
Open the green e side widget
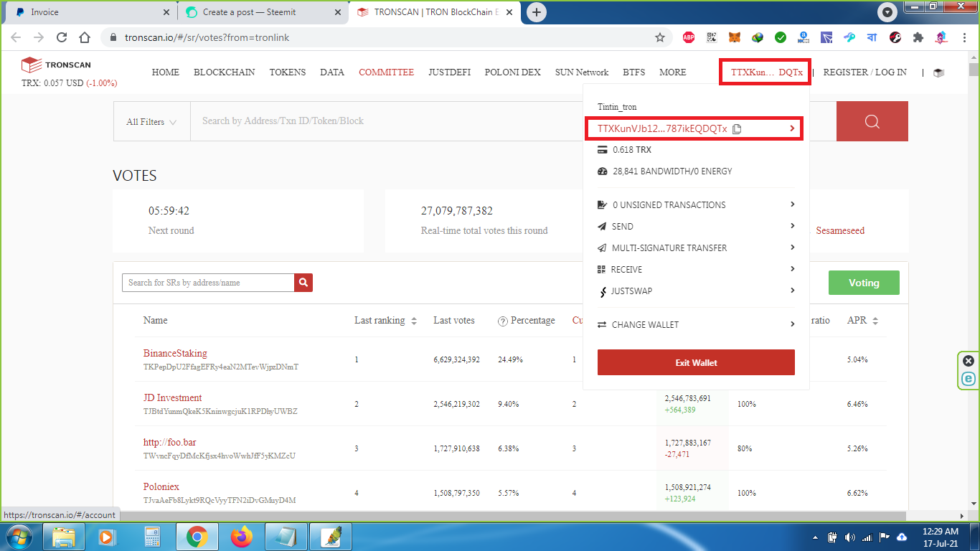[969, 379]
